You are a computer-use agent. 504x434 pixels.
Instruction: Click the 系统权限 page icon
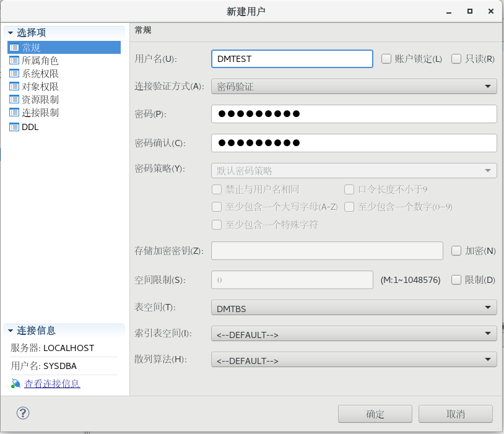click(x=14, y=74)
